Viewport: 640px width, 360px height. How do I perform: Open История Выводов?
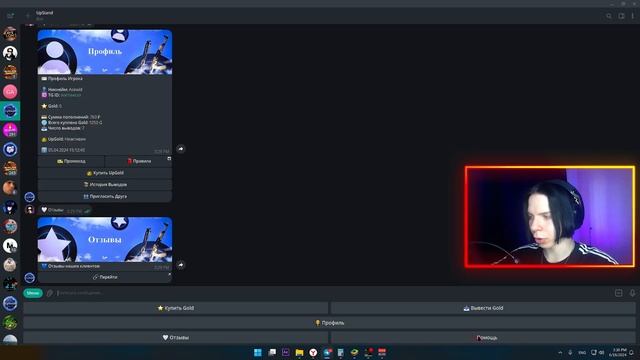[105, 184]
